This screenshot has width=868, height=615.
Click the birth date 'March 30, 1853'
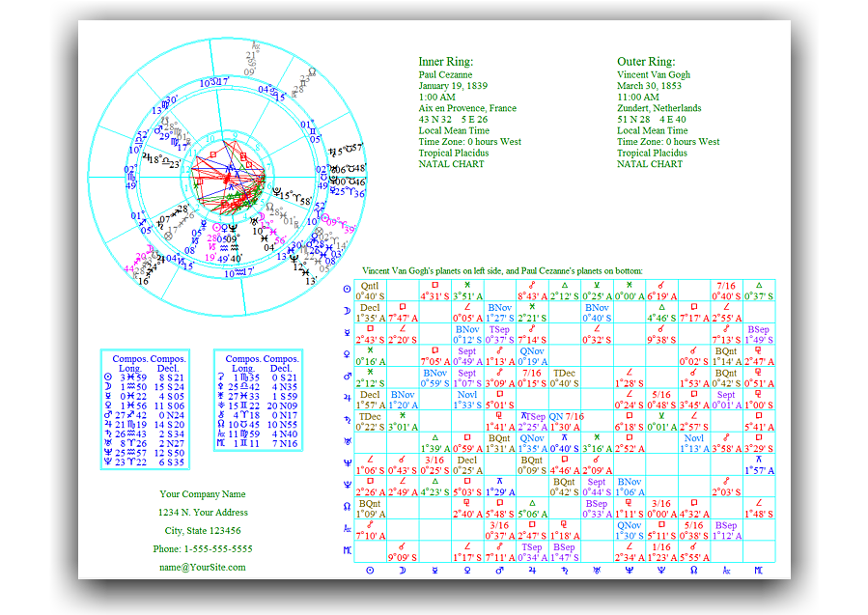tap(650, 86)
